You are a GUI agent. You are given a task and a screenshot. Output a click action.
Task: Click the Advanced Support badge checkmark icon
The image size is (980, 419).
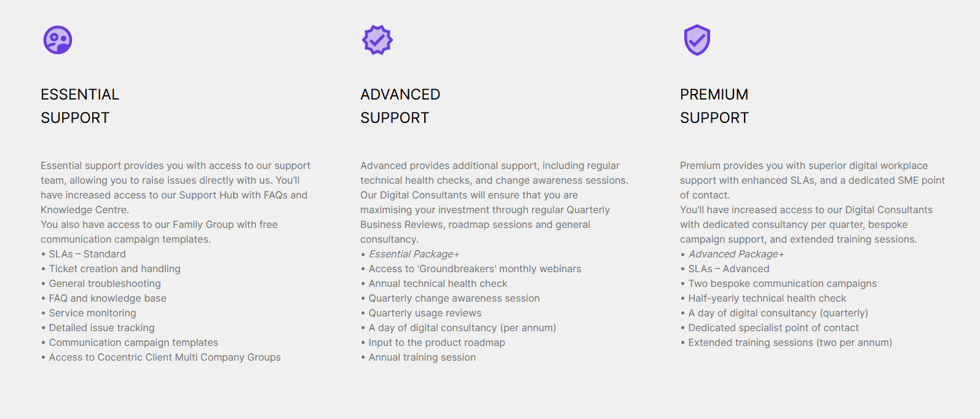[x=377, y=40]
